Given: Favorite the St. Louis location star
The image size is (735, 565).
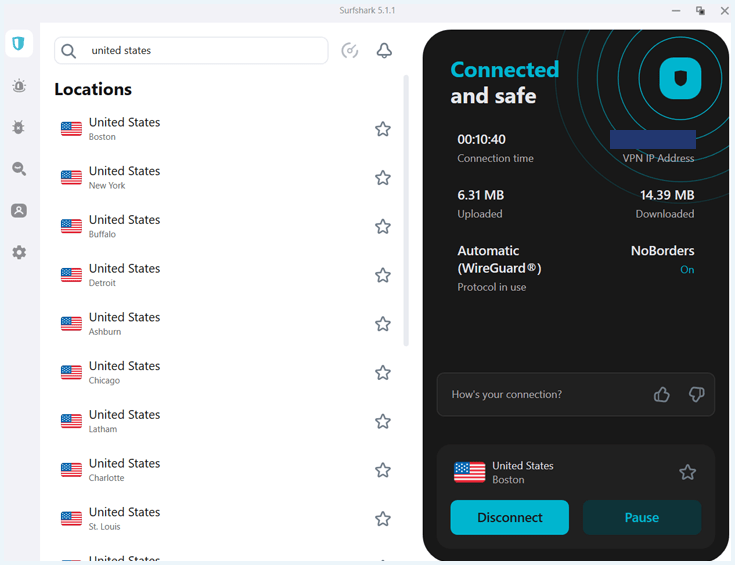Looking at the screenshot, I should (382, 519).
